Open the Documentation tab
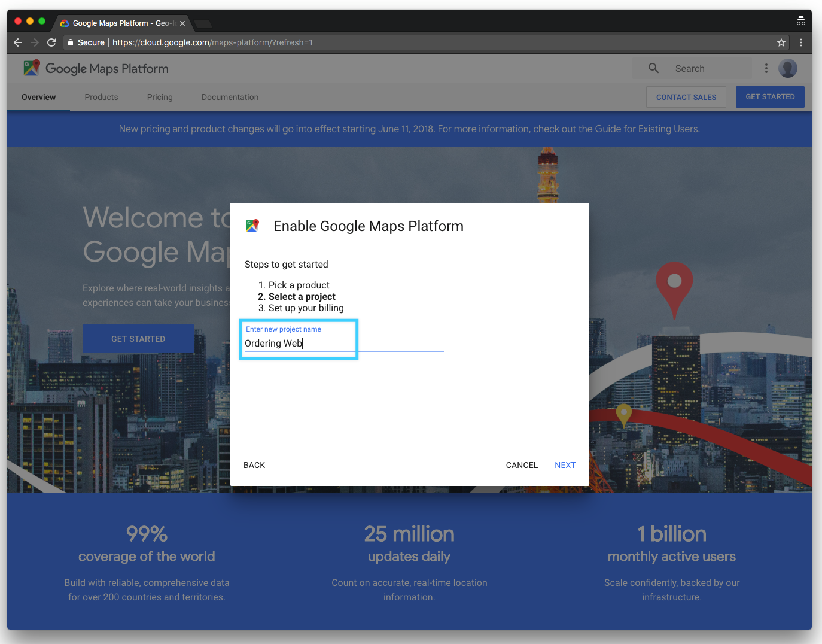Image resolution: width=822 pixels, height=644 pixels. click(230, 97)
